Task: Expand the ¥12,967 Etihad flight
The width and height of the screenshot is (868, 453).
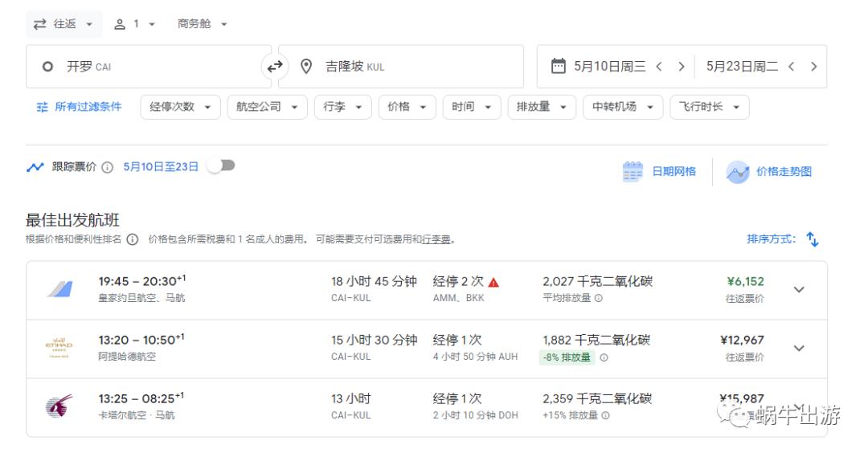Action: [x=799, y=349]
